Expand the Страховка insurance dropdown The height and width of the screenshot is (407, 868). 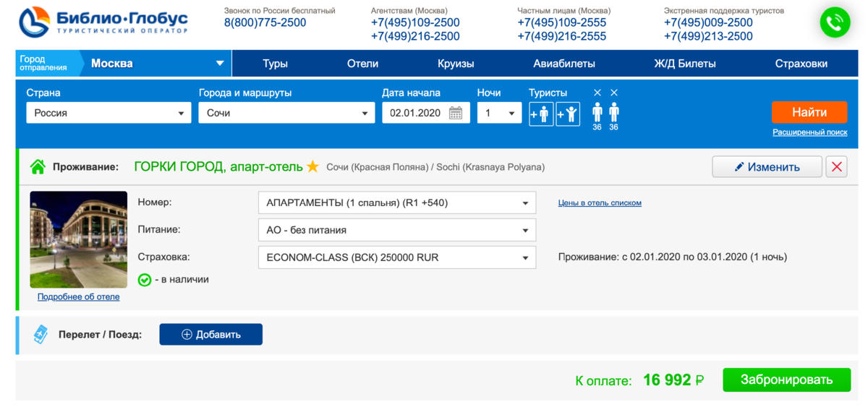(397, 257)
